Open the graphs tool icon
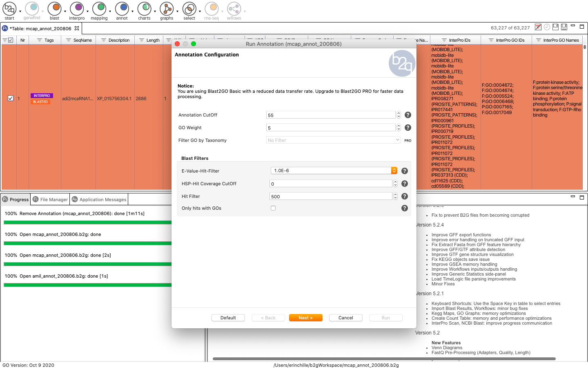This screenshot has height=368, width=588. (167, 9)
